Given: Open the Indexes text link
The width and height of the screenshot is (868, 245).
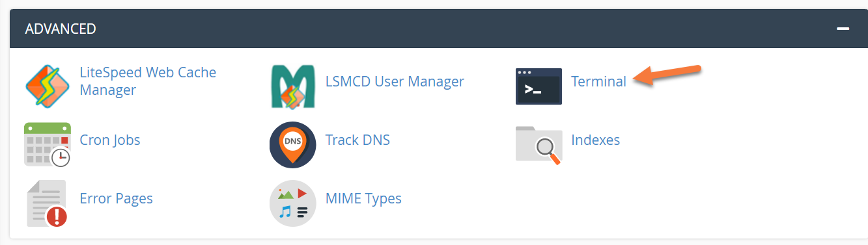Looking at the screenshot, I should pyautogui.click(x=595, y=140).
